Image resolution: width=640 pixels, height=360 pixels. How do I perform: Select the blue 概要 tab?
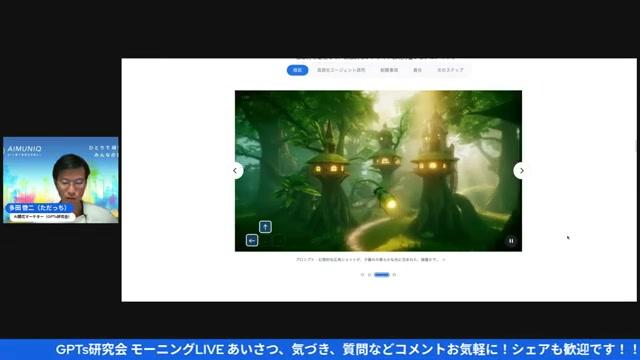click(298, 70)
